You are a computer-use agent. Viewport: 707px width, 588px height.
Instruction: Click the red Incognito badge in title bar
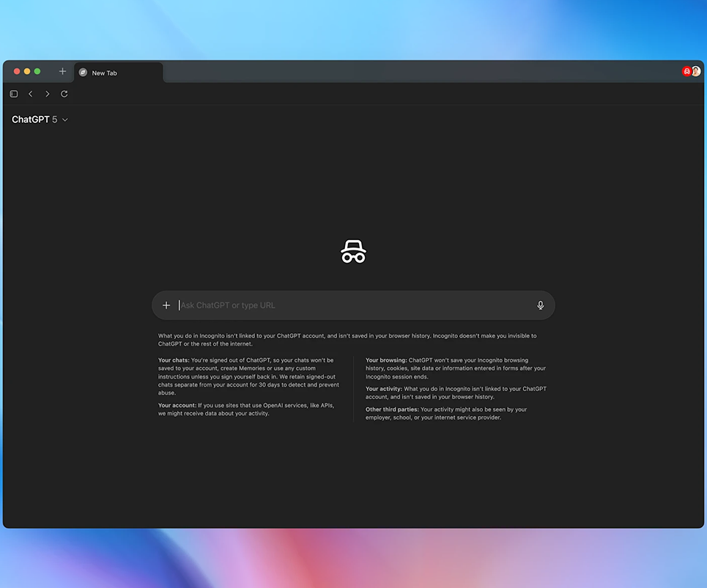pos(686,72)
